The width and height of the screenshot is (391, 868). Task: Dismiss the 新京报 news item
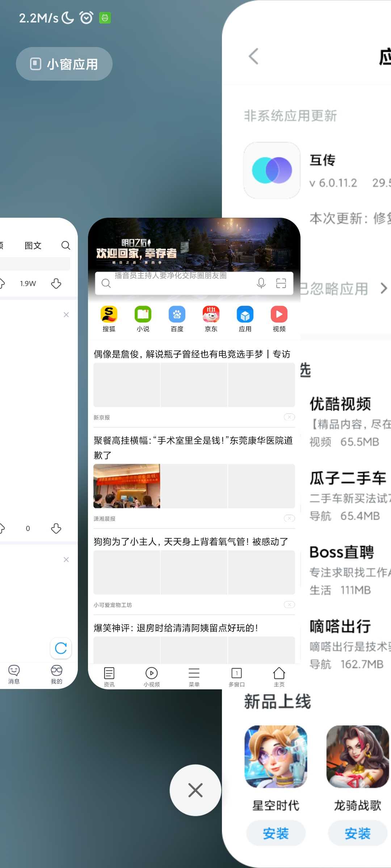coord(289,417)
